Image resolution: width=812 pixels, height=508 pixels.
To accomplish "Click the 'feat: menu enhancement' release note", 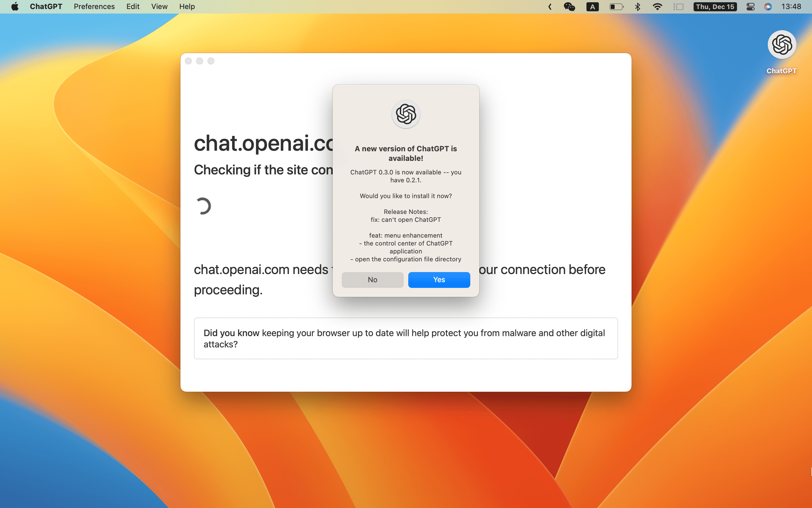I will (406, 236).
